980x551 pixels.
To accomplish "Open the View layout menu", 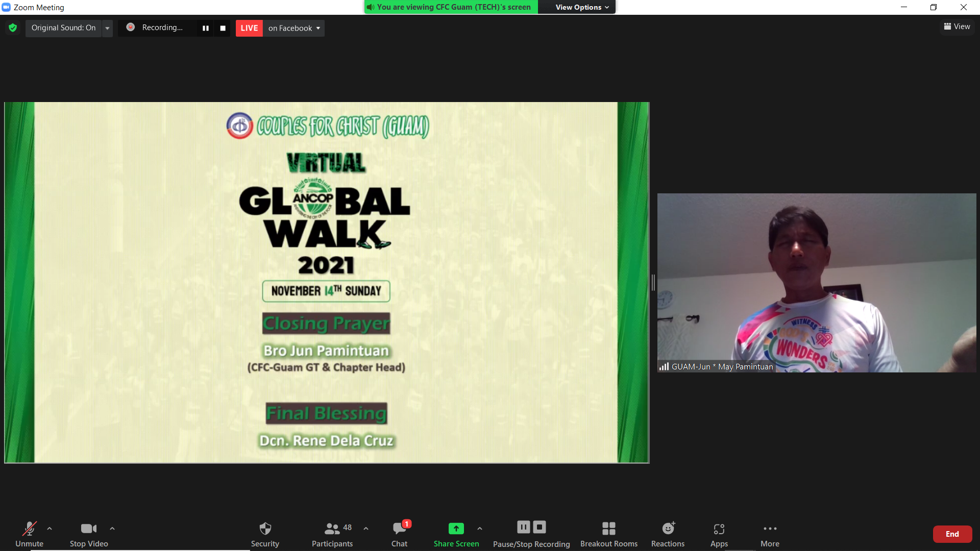I will (957, 27).
